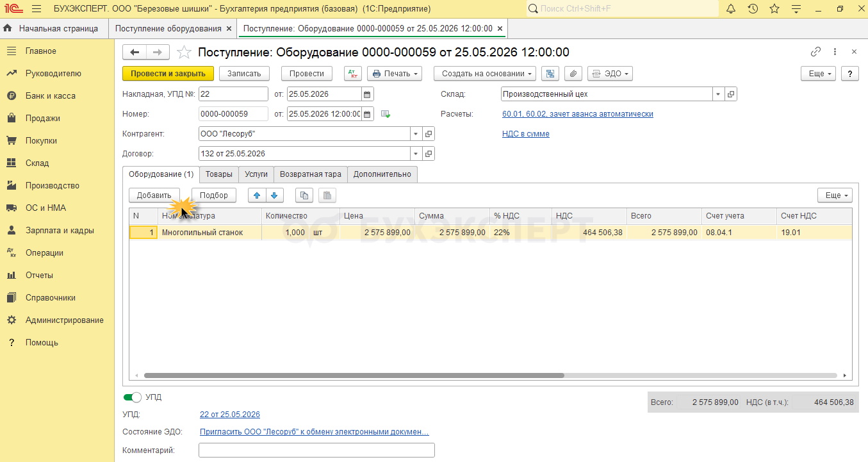
Task: Expand Создать на основании menu
Action: 485,74
